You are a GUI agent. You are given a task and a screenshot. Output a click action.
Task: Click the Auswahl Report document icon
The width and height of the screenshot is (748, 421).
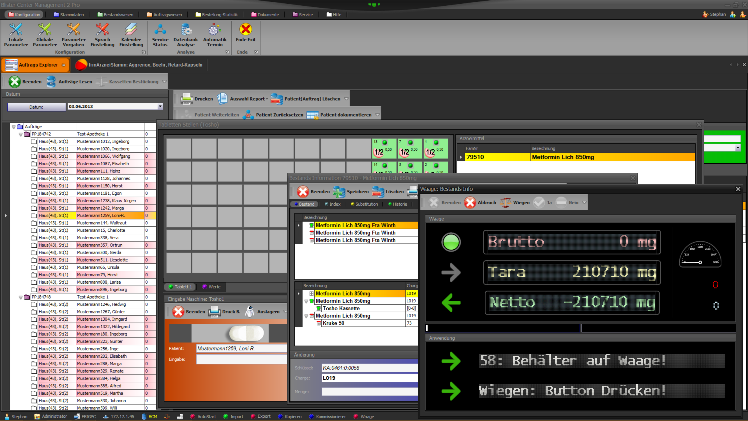pos(222,99)
